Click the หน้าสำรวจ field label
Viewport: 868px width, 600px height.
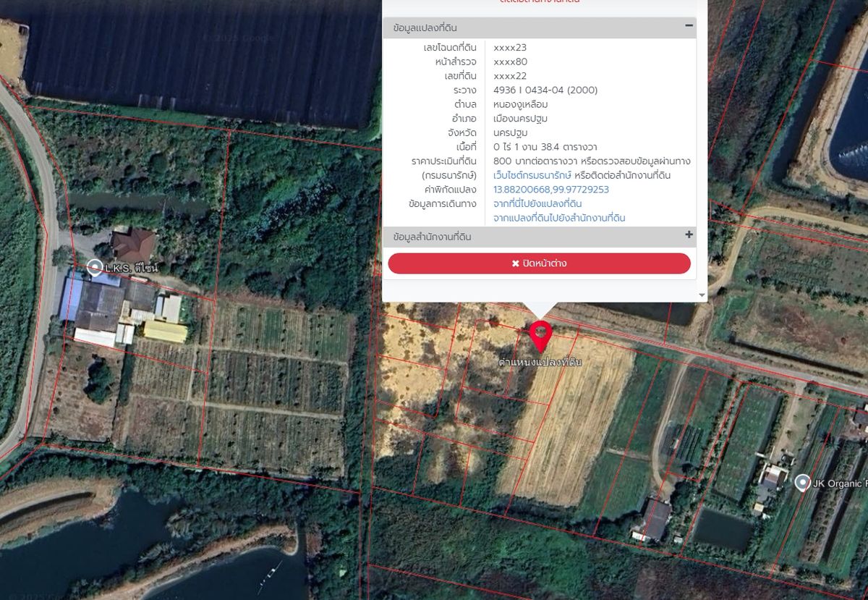click(456, 62)
